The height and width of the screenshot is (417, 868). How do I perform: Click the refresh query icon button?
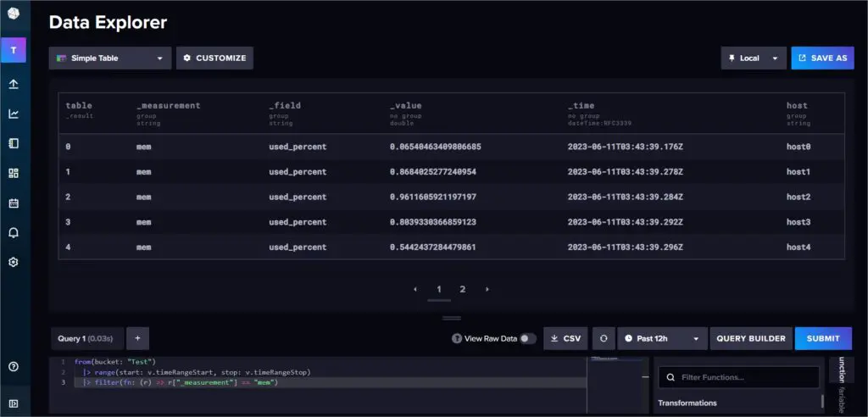tap(603, 338)
